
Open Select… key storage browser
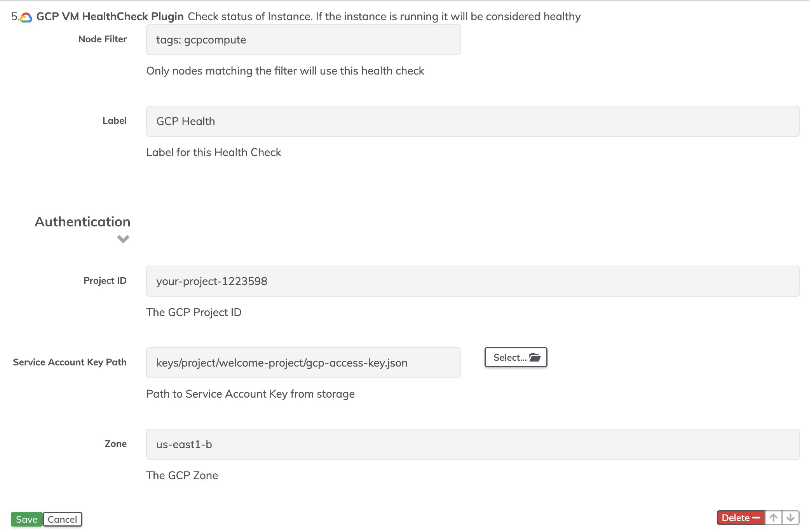516,357
